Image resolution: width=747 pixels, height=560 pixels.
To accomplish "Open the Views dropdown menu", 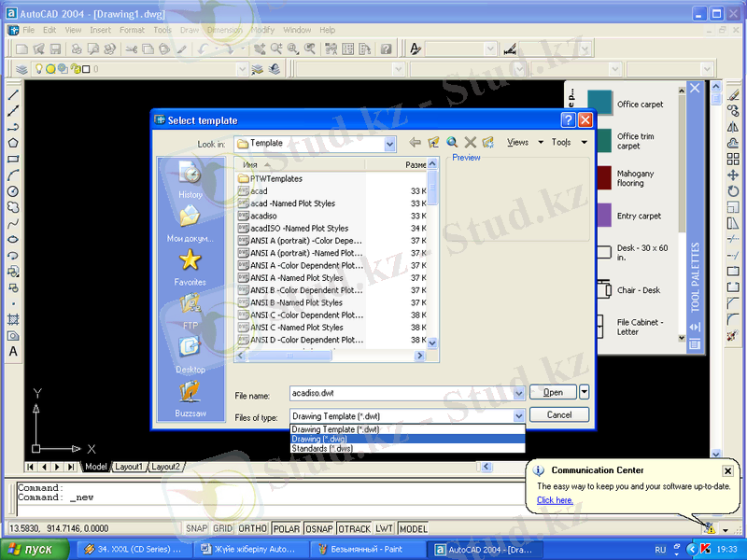I will [x=522, y=143].
